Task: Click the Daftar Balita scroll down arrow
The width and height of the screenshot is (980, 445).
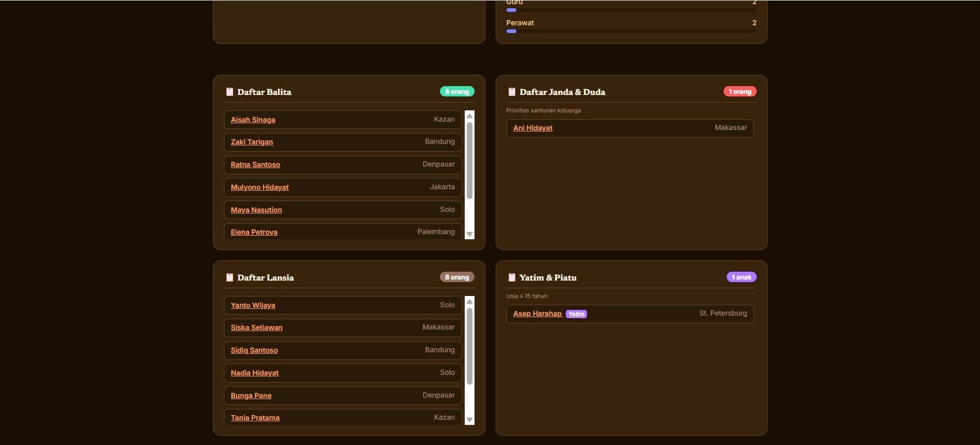Action: [469, 234]
